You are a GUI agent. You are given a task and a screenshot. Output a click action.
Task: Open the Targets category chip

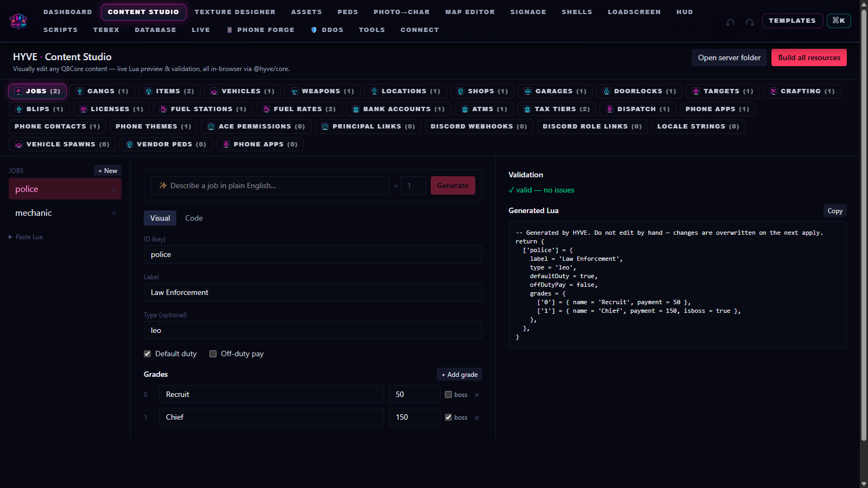tap(723, 91)
